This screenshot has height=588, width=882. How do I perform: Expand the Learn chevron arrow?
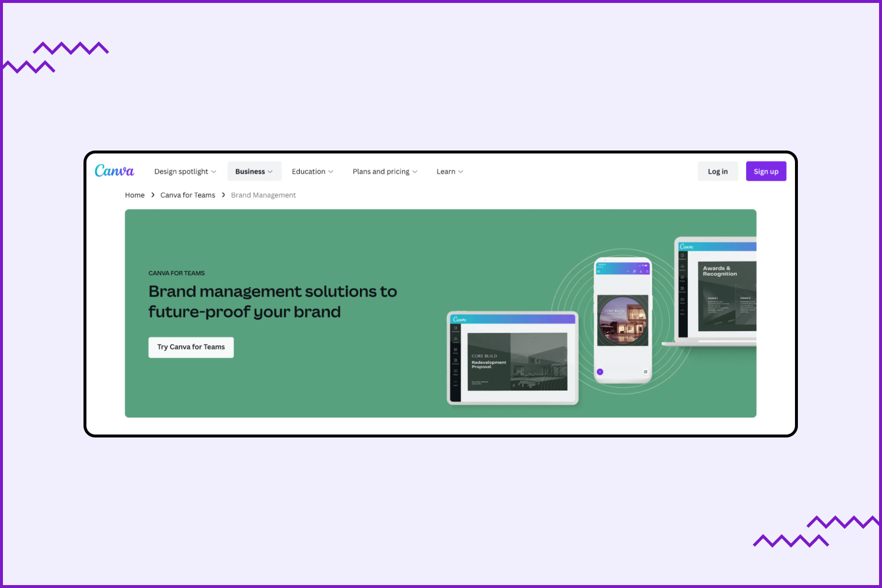[x=460, y=172]
